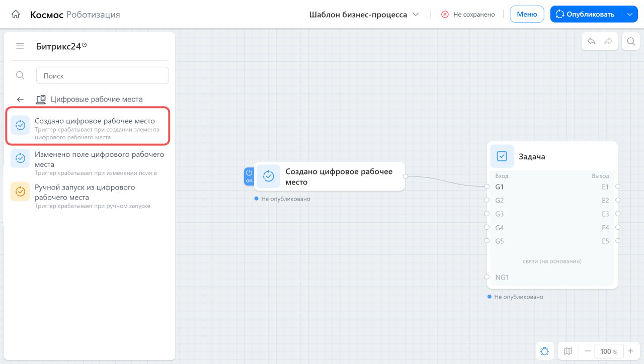Go back with the left arrow icon
Image resolution: width=644 pixels, height=364 pixels.
click(21, 100)
